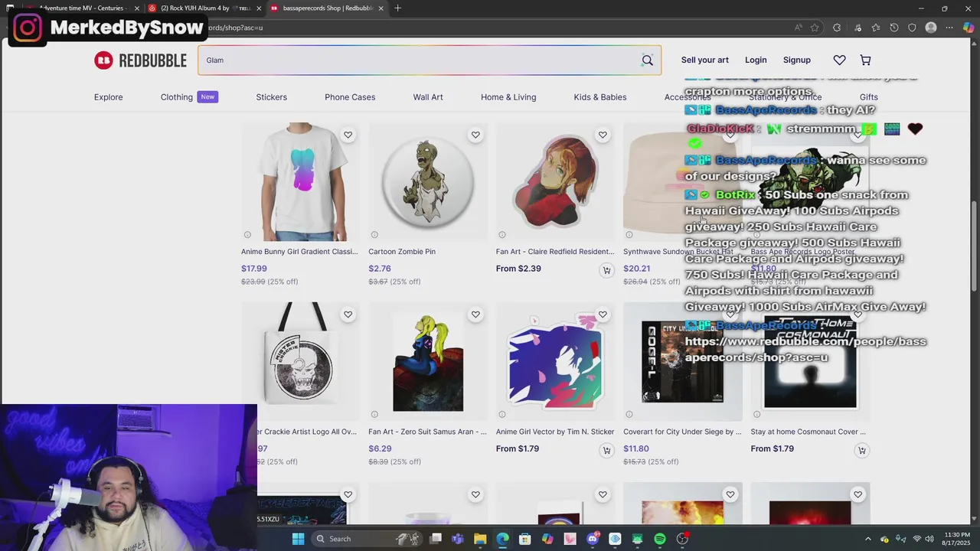Open Windows Start menu
980x551 pixels.
[x=298, y=539]
